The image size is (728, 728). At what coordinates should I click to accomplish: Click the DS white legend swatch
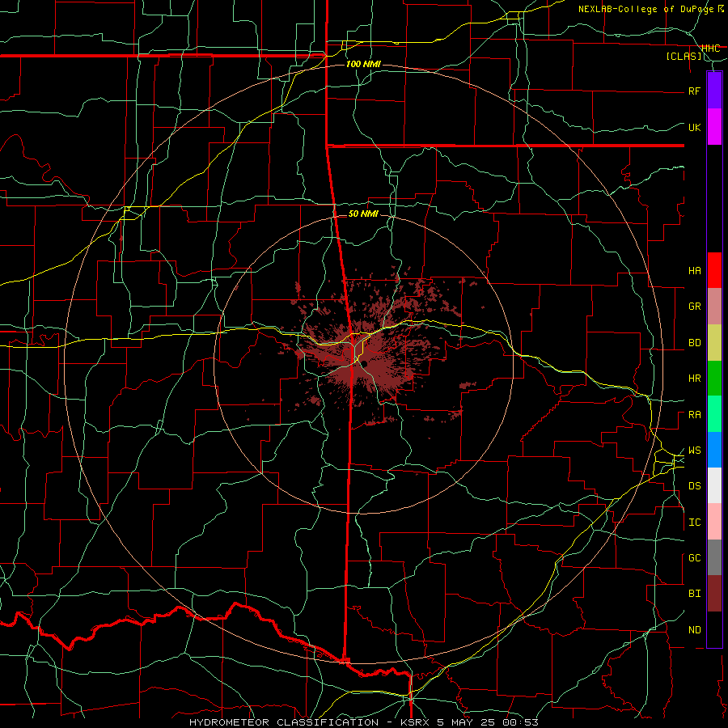714,485
